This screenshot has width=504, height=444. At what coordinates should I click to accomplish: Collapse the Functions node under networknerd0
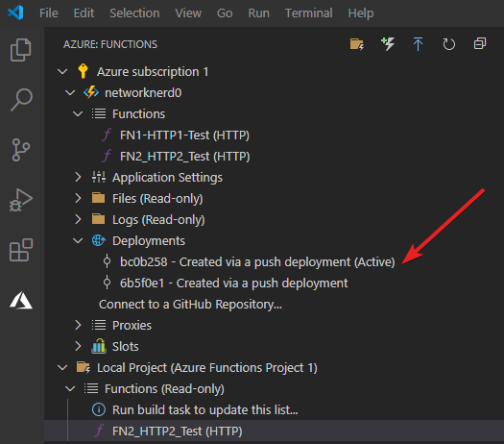click(78, 114)
